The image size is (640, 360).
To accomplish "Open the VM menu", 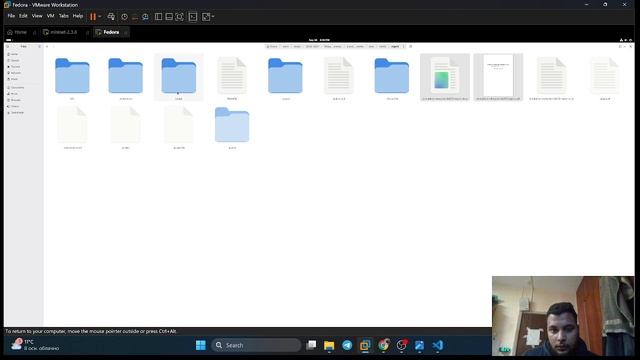I will pos(51,16).
